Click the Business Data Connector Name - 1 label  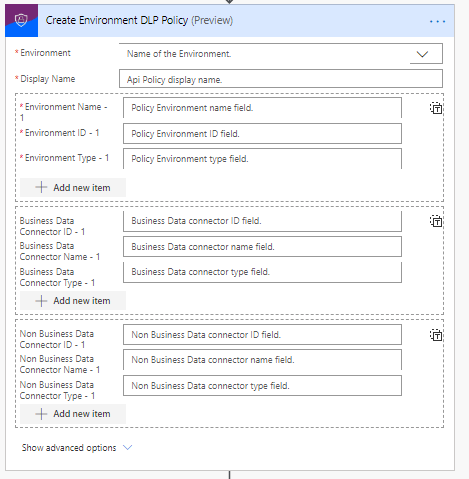coord(60,251)
